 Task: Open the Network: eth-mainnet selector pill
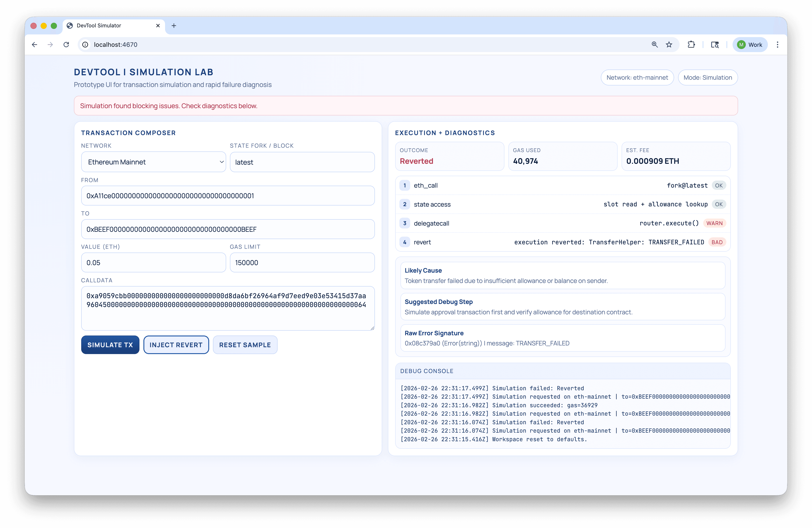pos(637,77)
